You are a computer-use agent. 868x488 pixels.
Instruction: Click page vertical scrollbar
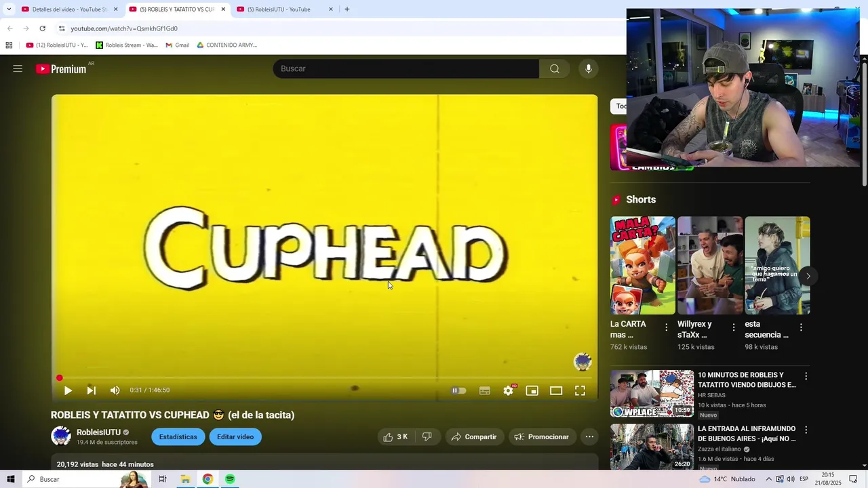[x=865, y=124]
